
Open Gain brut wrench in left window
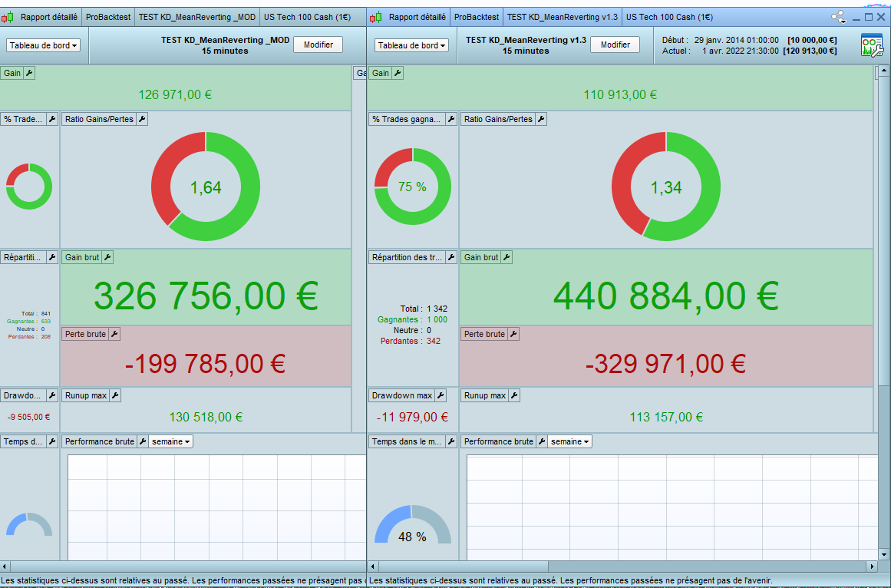click(x=107, y=257)
